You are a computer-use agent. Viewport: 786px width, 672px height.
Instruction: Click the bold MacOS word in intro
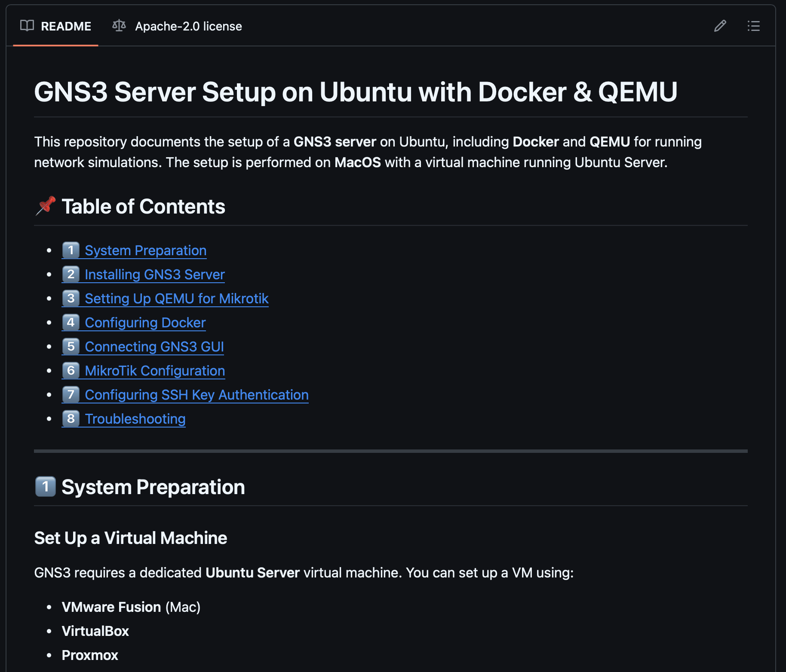coord(358,162)
